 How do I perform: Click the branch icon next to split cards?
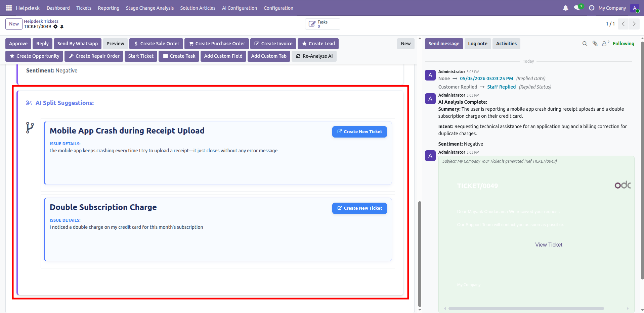pos(30,127)
